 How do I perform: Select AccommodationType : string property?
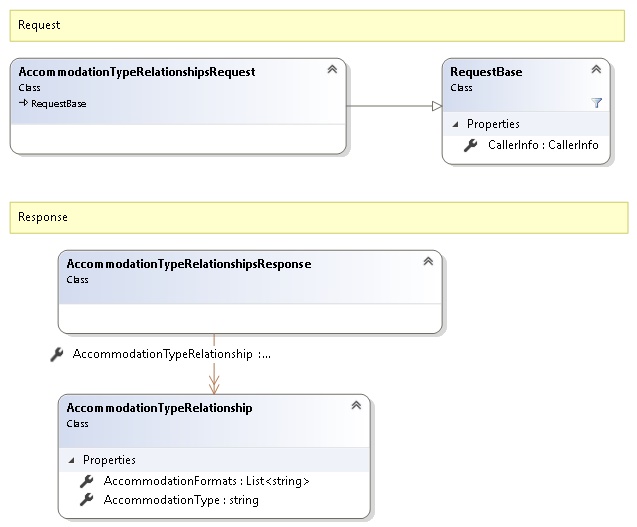click(181, 499)
